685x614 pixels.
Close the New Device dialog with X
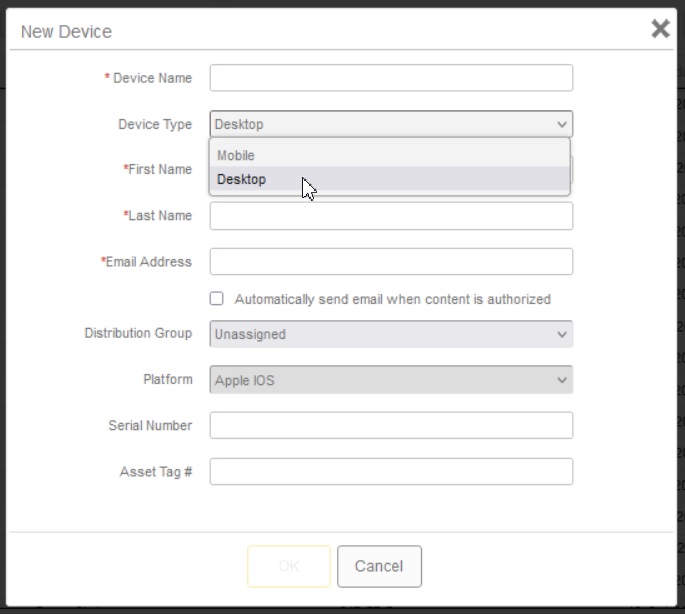point(660,29)
